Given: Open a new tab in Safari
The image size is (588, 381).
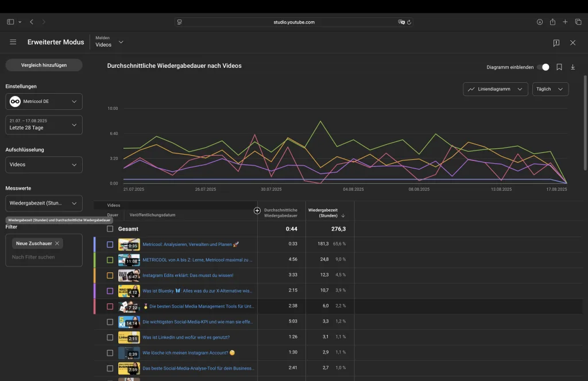Looking at the screenshot, I should (565, 22).
